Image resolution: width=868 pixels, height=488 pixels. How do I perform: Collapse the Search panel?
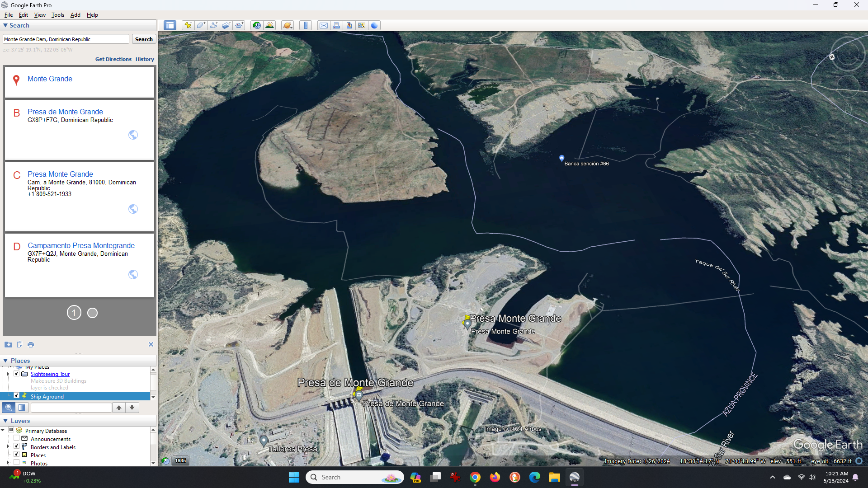point(5,26)
